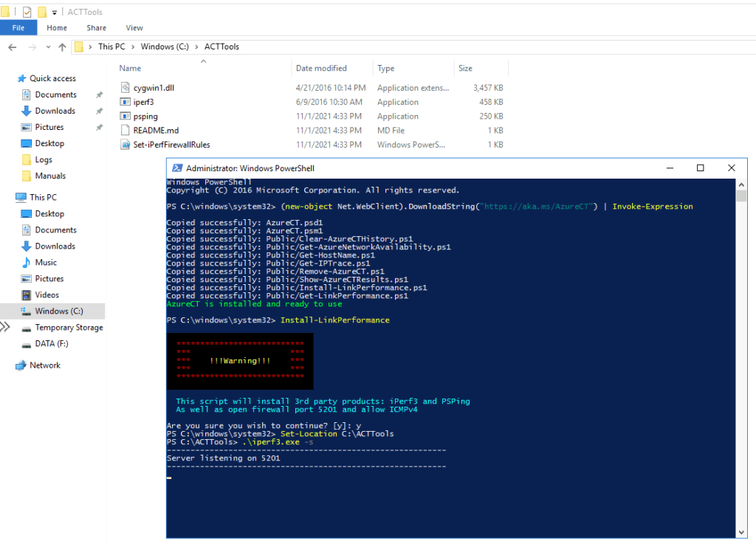756x544 pixels.
Task: Open Desktop under This PC
Action: click(x=49, y=213)
